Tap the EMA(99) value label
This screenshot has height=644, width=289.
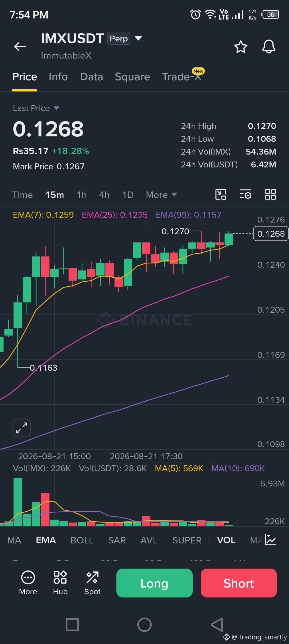188,215
